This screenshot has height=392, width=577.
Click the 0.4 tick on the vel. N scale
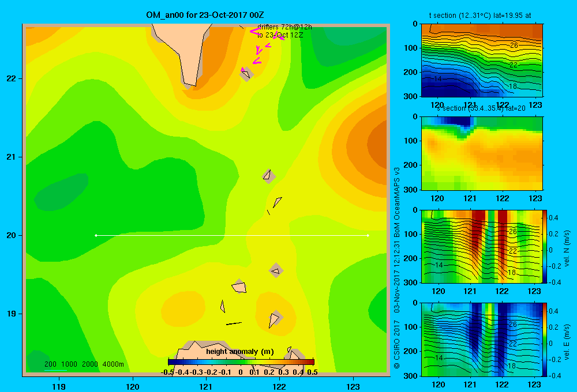pos(553,218)
